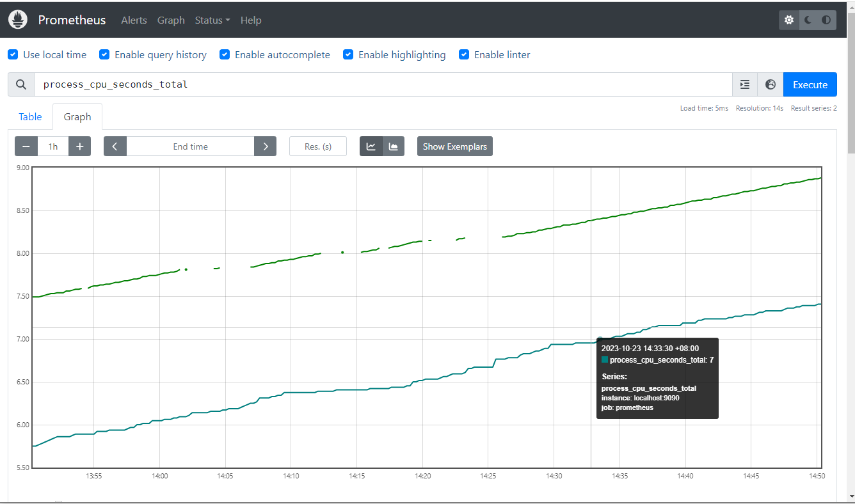855x504 pixels.
Task: Click the '9.00' y-axis label
Action: [x=22, y=168]
